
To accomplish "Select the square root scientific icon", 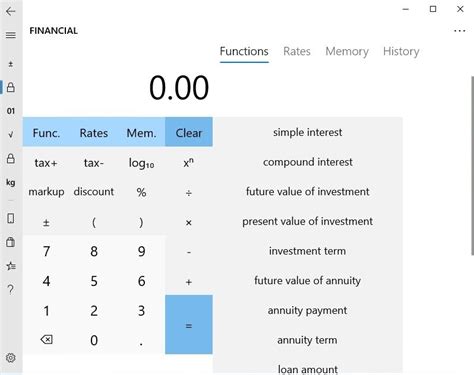I will tap(11, 135).
